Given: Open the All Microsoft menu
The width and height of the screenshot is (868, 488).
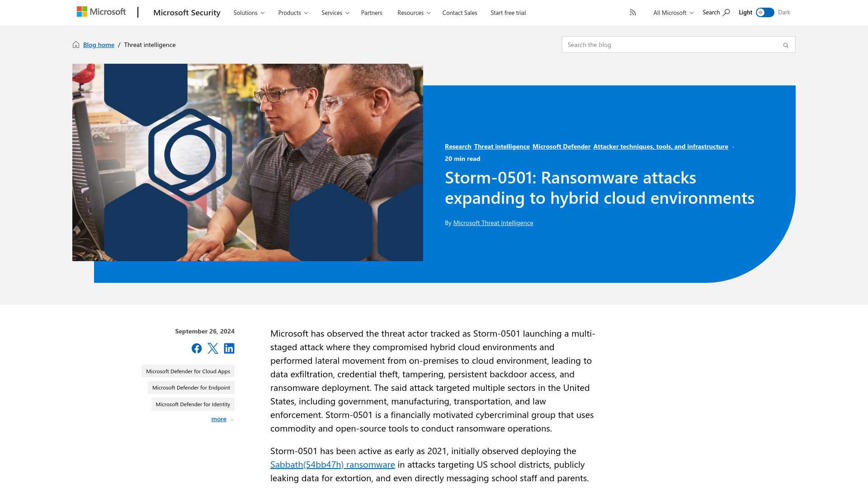Looking at the screenshot, I should [672, 12].
